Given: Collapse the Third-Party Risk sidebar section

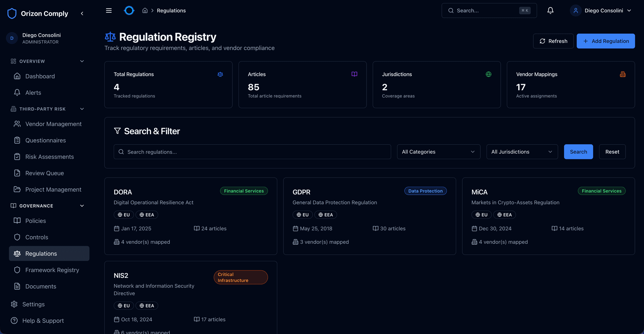Looking at the screenshot, I should [82, 109].
